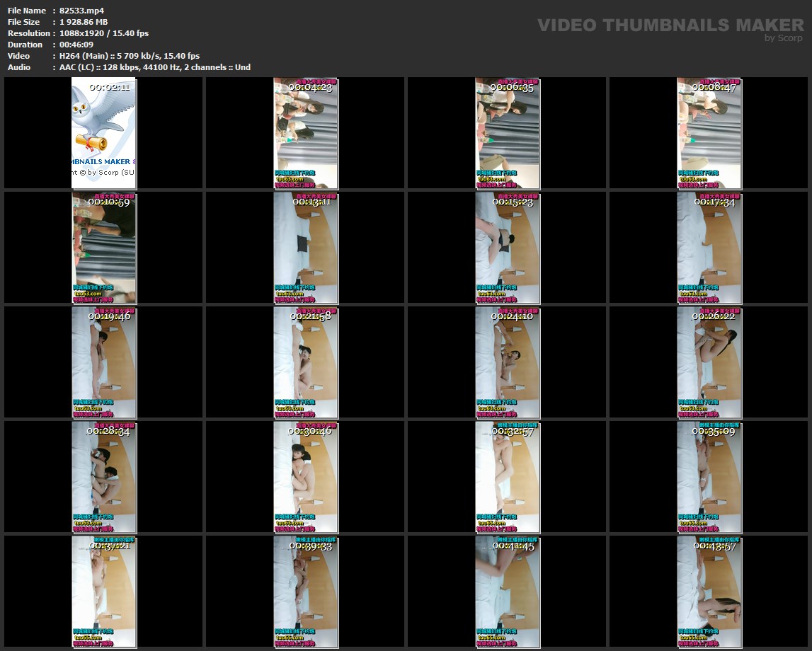Click the thumbnail at 00:19:46

pos(104,362)
